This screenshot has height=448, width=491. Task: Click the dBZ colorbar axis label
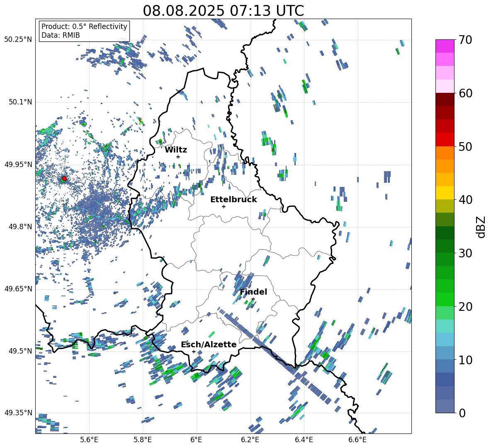click(x=481, y=227)
